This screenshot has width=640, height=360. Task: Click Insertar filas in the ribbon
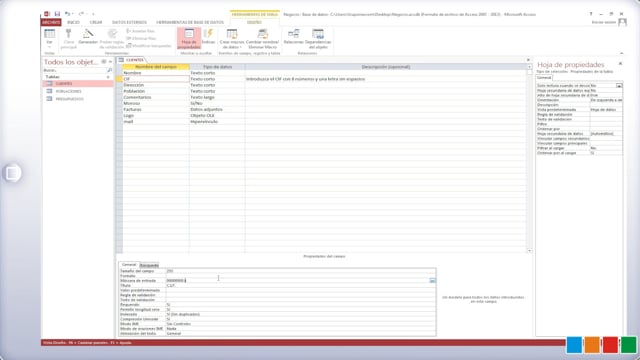141,31
